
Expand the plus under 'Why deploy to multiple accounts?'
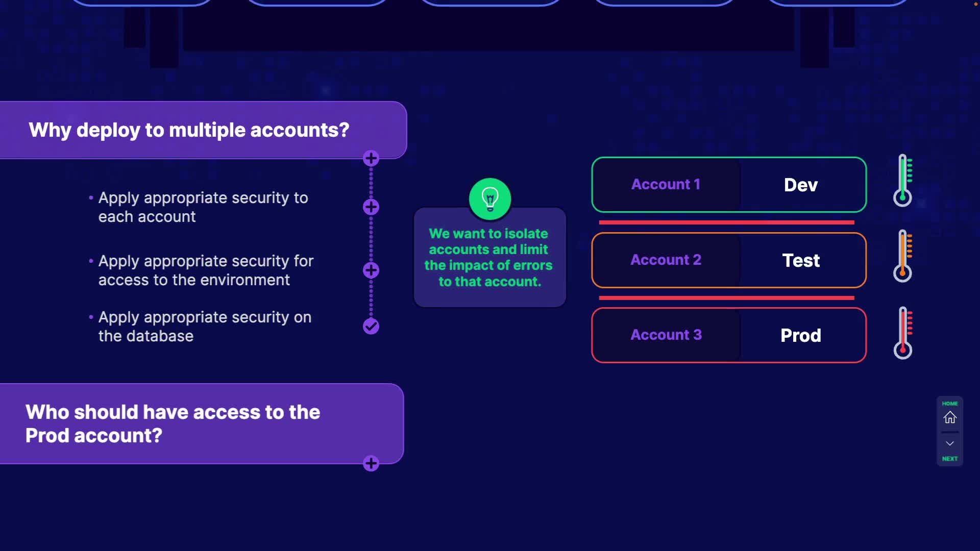pos(371,158)
